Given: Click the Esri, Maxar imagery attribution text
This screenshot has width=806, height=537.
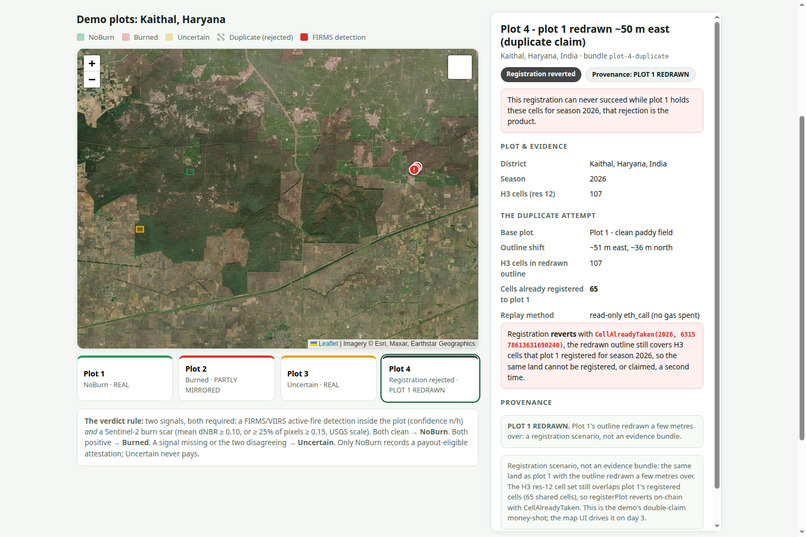Looking at the screenshot, I should [409, 344].
